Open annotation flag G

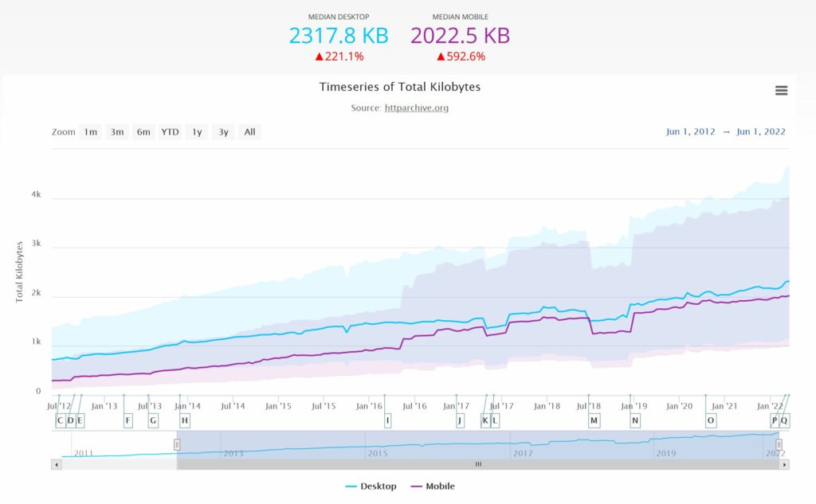click(x=153, y=420)
